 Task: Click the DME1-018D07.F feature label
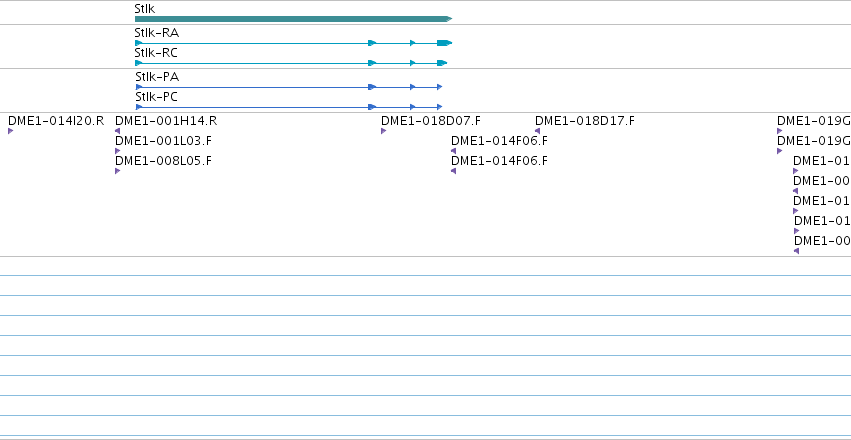tap(431, 121)
